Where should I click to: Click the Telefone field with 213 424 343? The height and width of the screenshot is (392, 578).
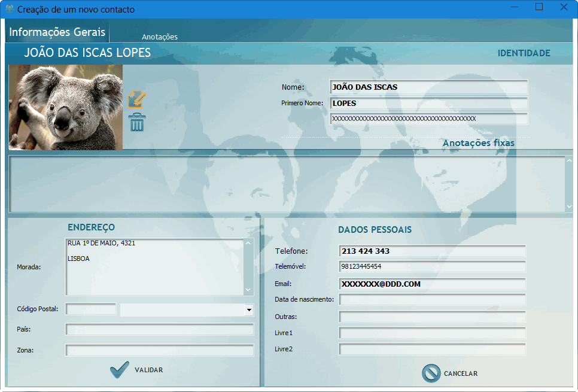(432, 251)
